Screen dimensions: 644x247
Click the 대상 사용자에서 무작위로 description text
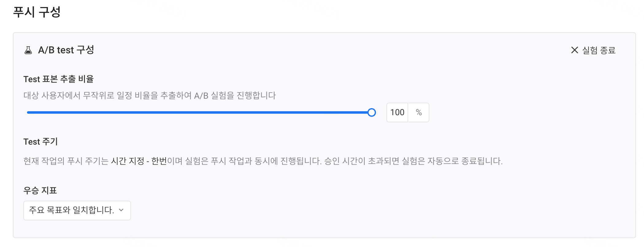69,96
